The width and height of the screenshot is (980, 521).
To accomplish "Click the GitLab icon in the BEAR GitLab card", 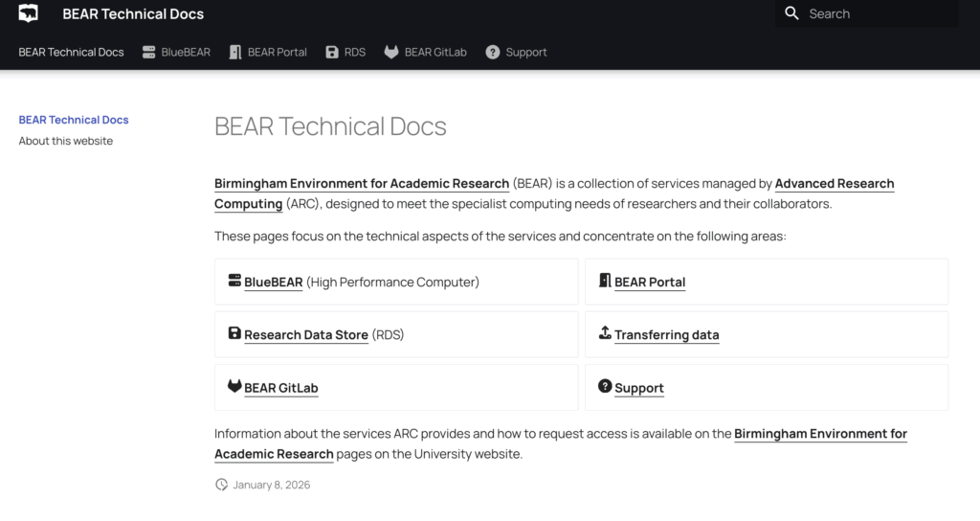I will (234, 386).
